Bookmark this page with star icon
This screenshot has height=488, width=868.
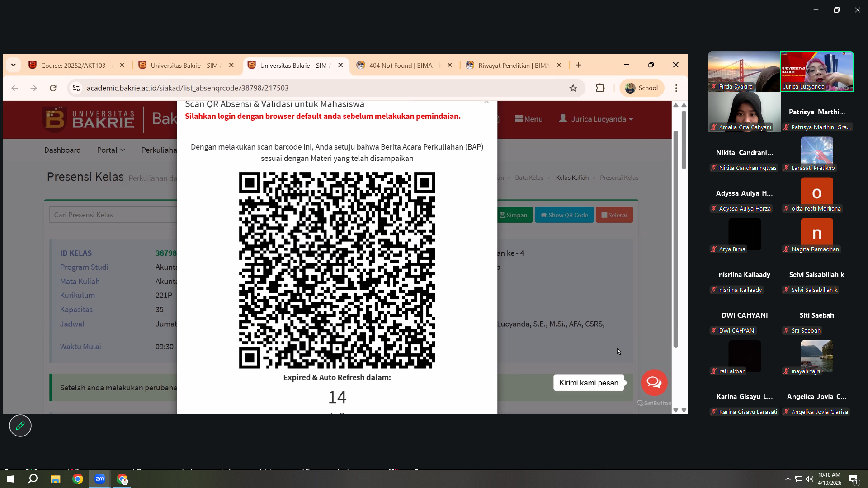click(x=573, y=88)
